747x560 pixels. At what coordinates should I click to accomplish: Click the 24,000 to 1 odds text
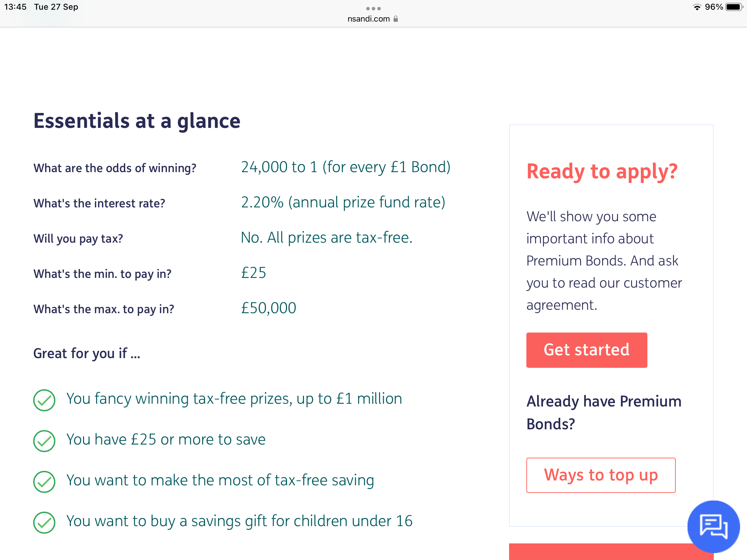(x=345, y=167)
